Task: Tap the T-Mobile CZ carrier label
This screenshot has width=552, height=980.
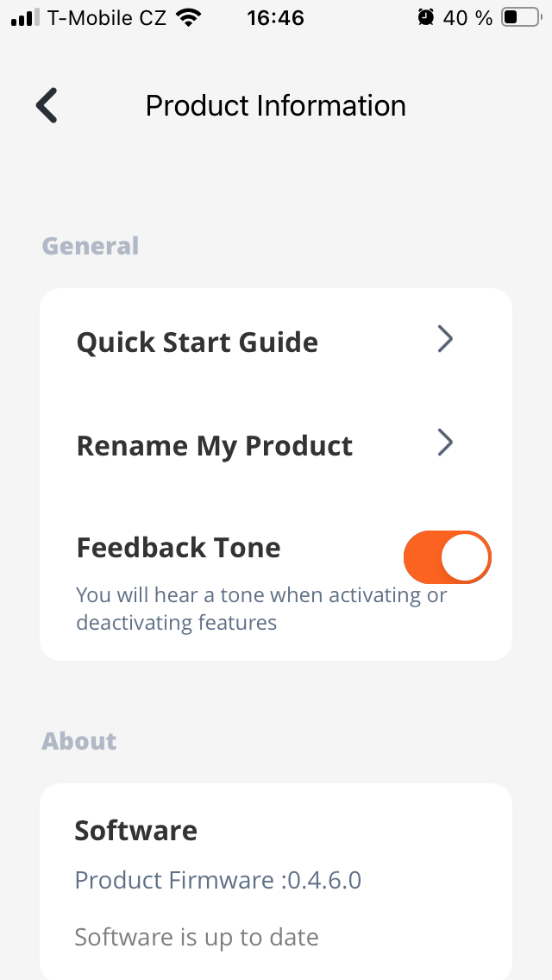Action: (107, 17)
